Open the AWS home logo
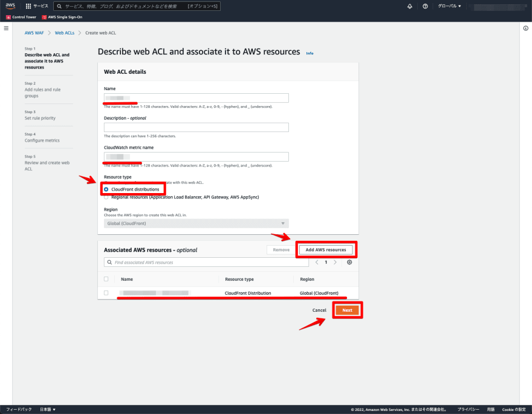The image size is (532, 414). (x=10, y=6)
